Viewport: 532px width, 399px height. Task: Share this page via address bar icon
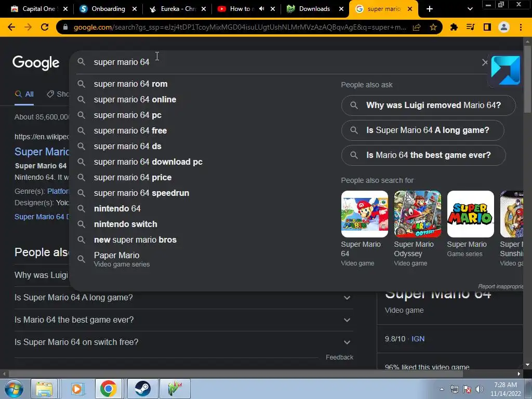click(x=417, y=28)
